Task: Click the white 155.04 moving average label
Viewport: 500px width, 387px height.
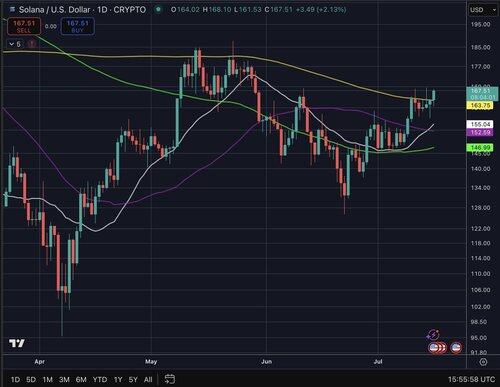Action: pyautogui.click(x=480, y=124)
